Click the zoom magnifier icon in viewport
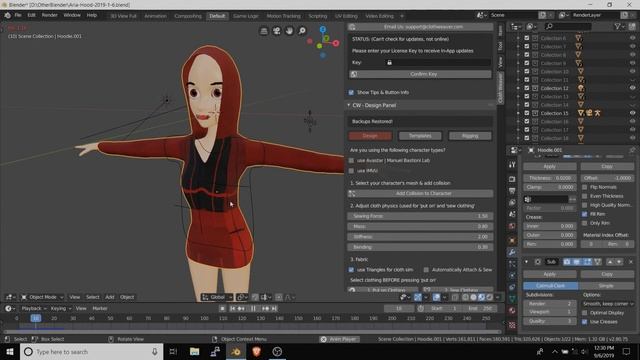This screenshot has width=640, height=360. point(302,31)
